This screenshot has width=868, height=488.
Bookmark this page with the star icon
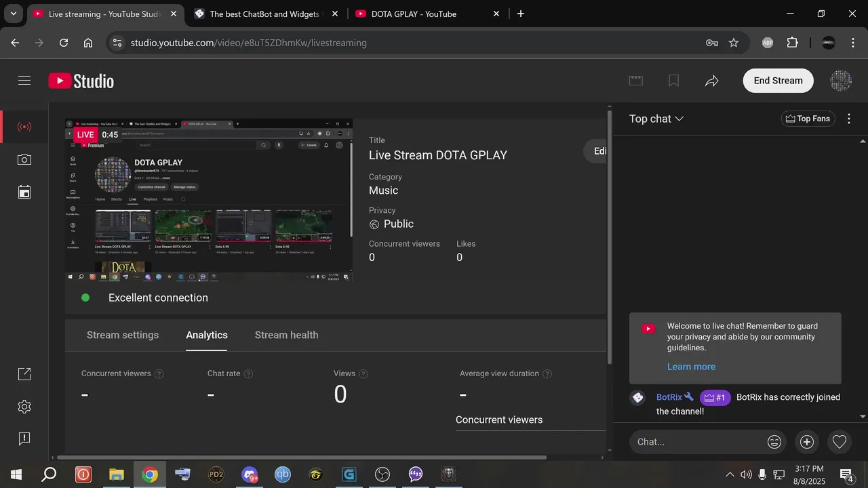pos(734,43)
